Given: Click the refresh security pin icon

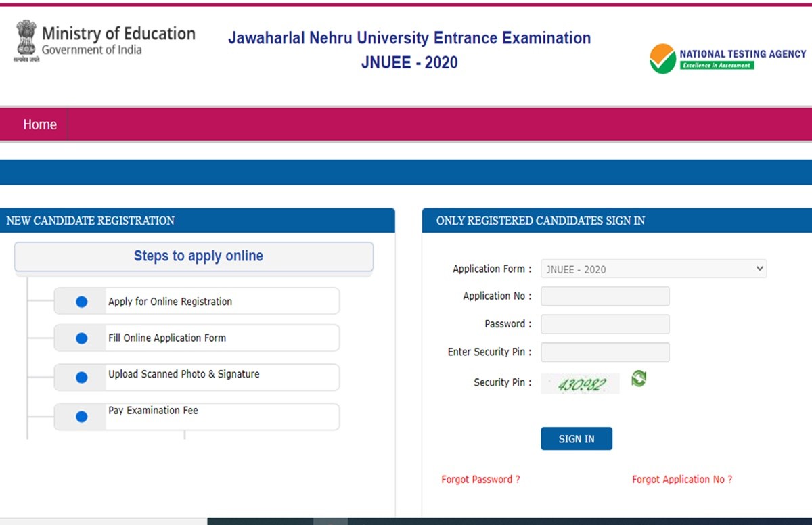Looking at the screenshot, I should pos(639,379).
